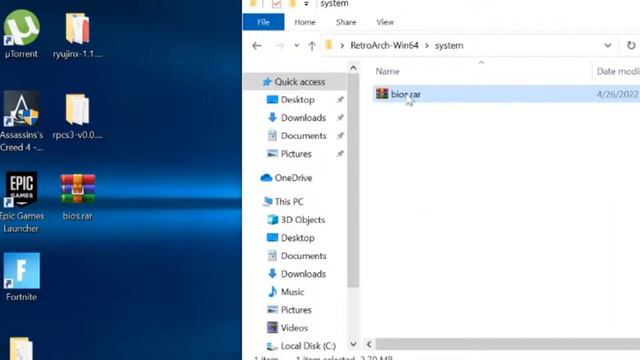Open the View ribbon tab
This screenshot has height=360, width=640.
(385, 22)
